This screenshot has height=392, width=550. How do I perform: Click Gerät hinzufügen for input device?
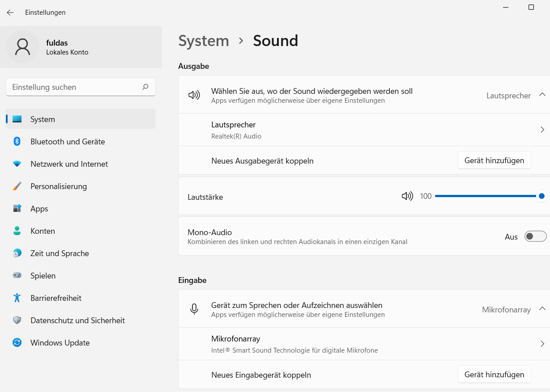coord(494,375)
